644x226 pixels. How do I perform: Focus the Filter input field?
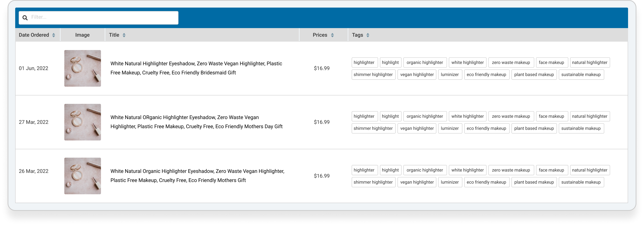(99, 18)
